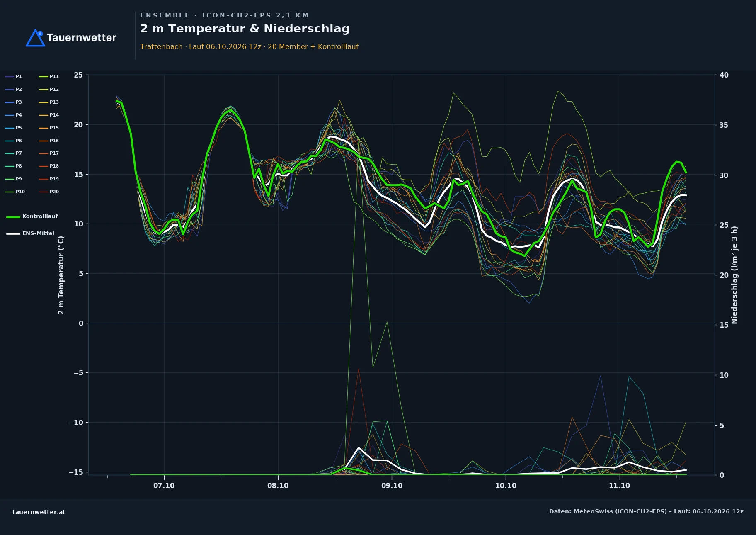This screenshot has width=756, height=535.
Task: Pick the 09.10 date on the time axis
Action: [392, 486]
